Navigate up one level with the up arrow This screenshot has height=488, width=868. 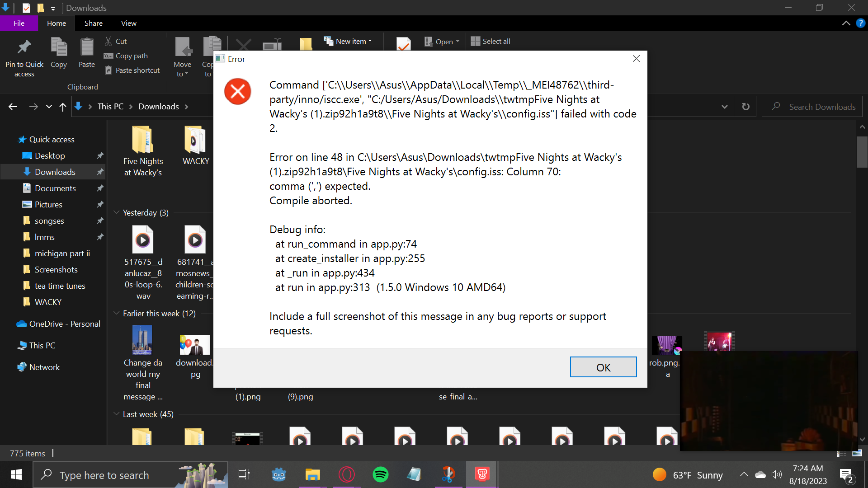pos(62,107)
